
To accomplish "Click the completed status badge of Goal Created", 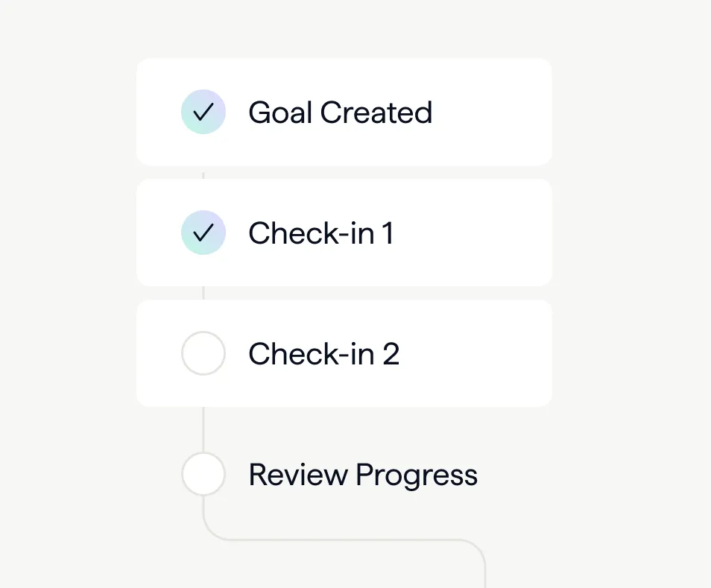I will click(x=203, y=112).
